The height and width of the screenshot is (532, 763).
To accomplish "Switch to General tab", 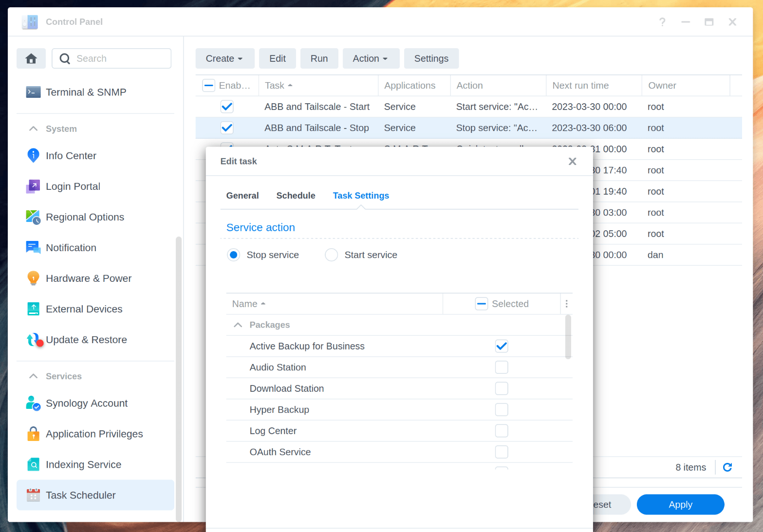I will [242, 196].
